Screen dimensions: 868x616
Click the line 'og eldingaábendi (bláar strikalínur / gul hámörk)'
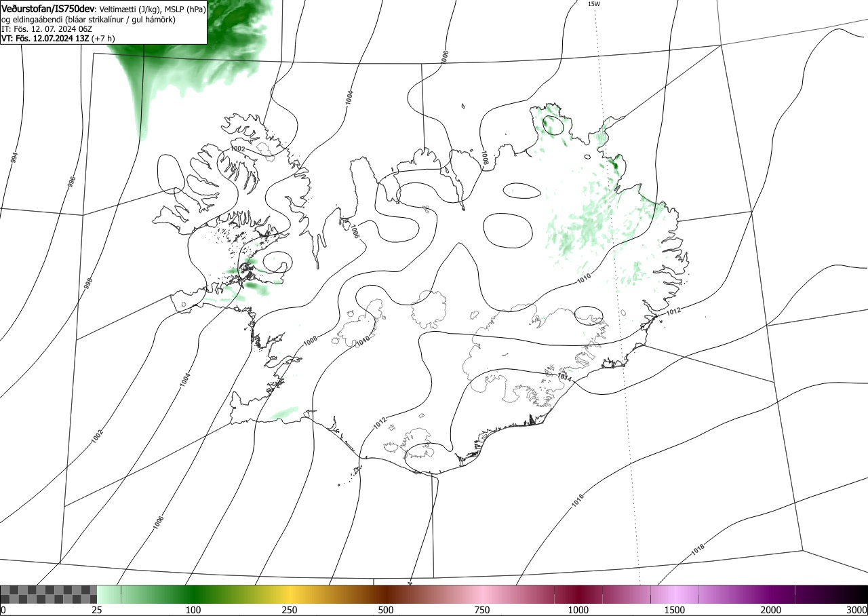click(88, 20)
